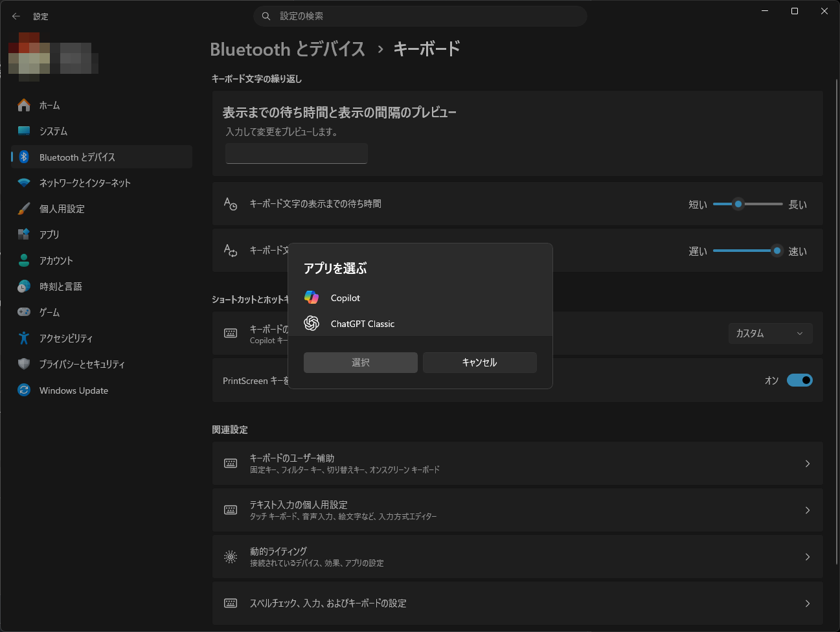Click the ホーム house icon in the sidebar
The height and width of the screenshot is (632, 840).
tap(24, 105)
